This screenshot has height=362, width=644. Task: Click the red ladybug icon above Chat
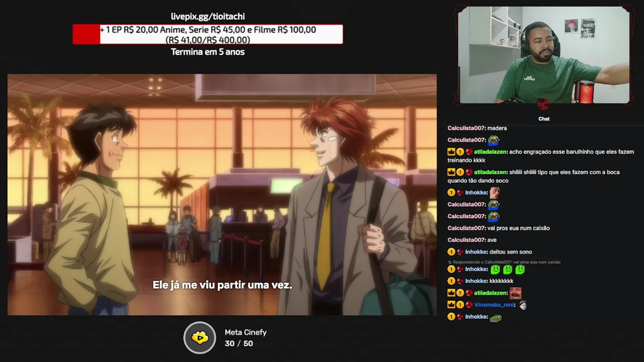click(x=544, y=104)
